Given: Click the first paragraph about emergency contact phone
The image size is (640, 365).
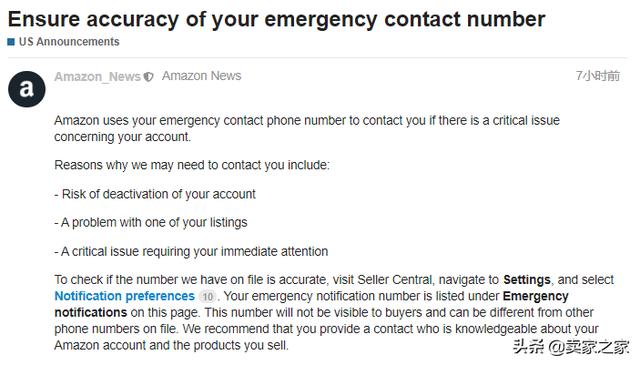Looking at the screenshot, I should pyautogui.click(x=307, y=129).
